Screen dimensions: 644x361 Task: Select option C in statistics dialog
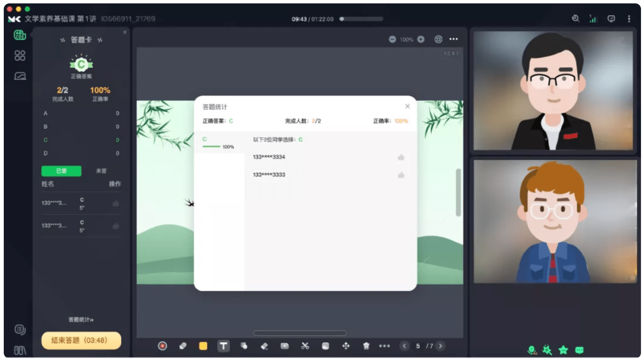(219, 143)
